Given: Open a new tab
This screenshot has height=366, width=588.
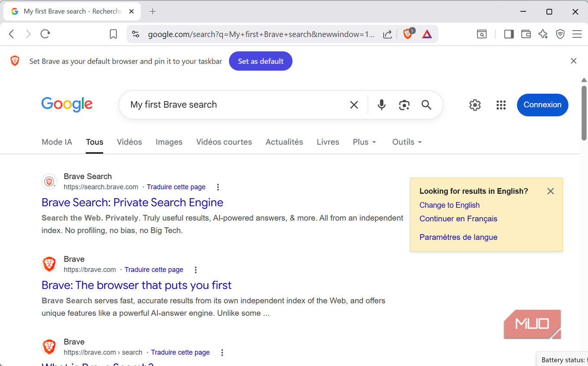Looking at the screenshot, I should coord(152,12).
